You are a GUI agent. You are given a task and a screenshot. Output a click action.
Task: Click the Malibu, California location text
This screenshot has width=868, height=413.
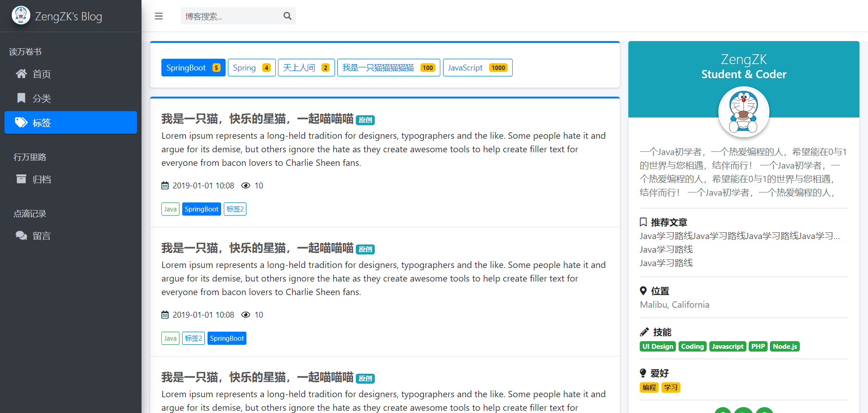click(x=675, y=305)
